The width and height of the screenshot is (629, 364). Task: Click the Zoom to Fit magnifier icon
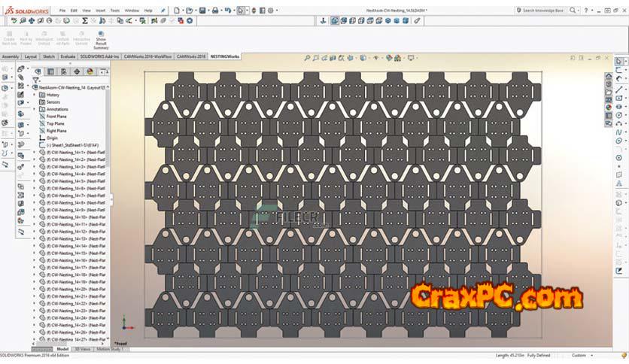(x=307, y=58)
